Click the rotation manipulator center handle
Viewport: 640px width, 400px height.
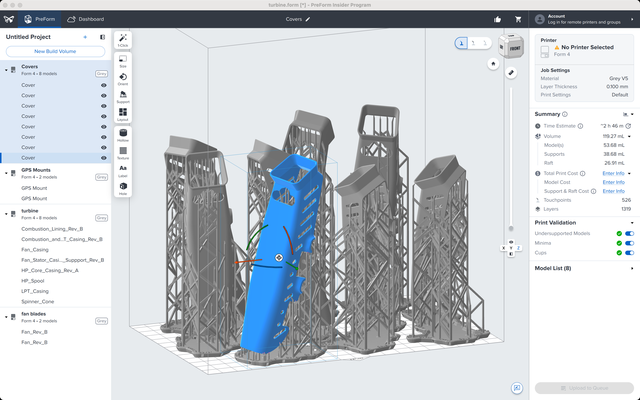tap(279, 258)
